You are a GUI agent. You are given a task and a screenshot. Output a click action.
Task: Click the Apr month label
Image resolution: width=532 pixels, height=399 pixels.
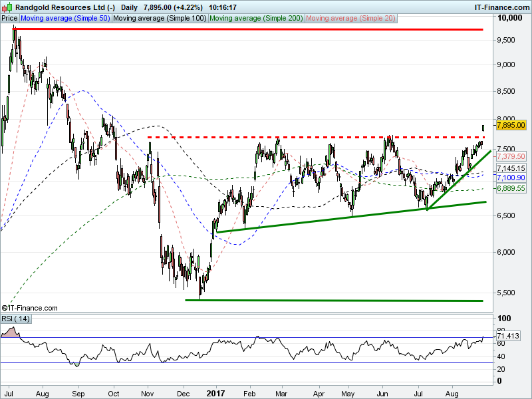[x=319, y=394]
